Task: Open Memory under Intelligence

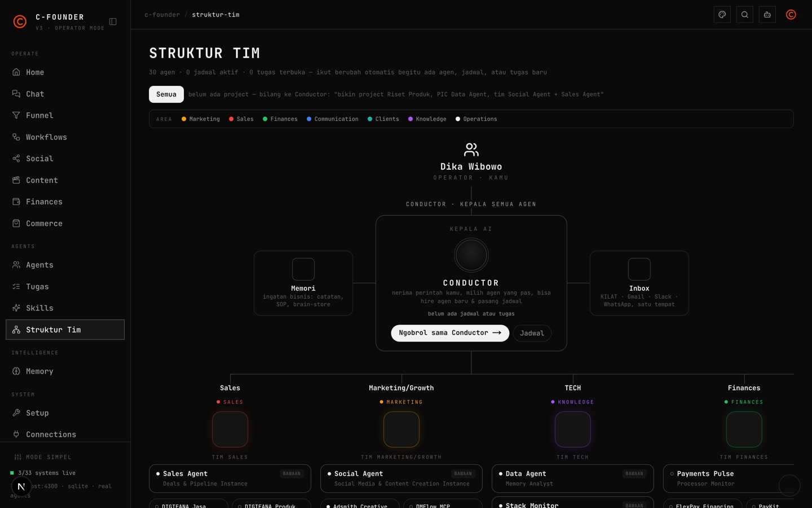Action: 65,371
